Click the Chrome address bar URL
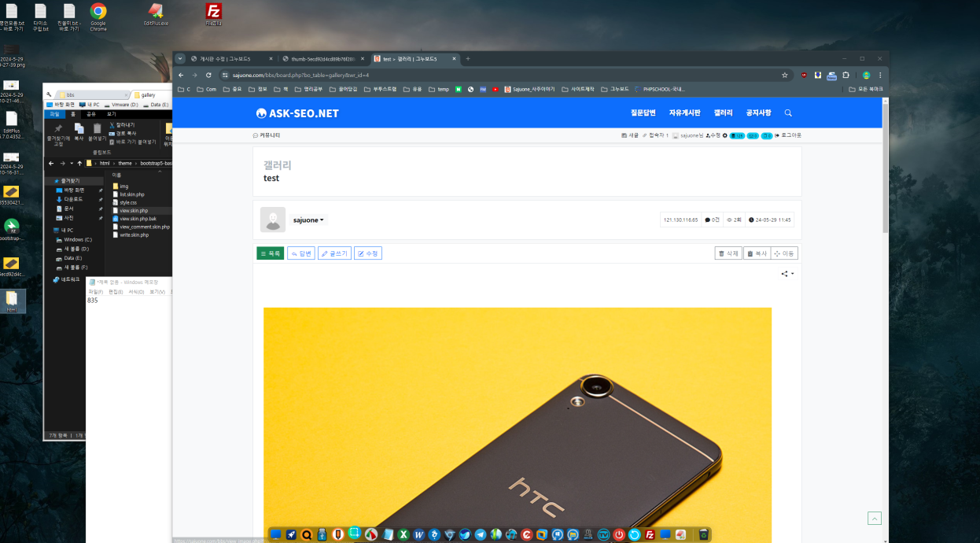Image resolution: width=980 pixels, height=543 pixels. (300, 75)
